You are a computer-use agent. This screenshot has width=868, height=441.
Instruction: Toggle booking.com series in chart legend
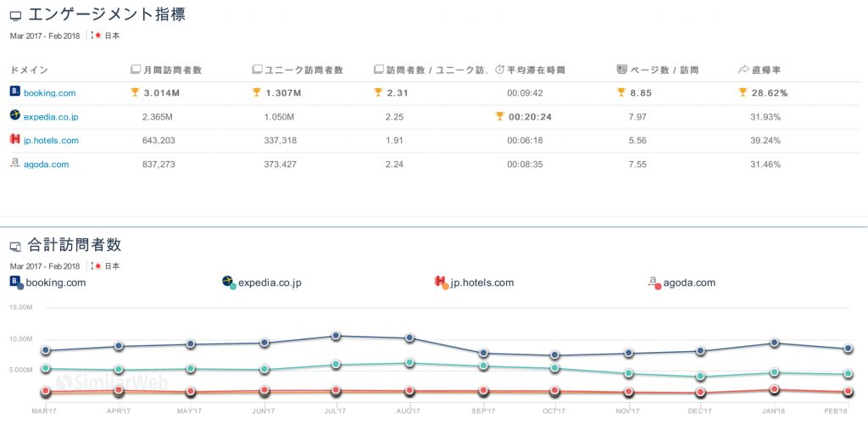coord(48,282)
